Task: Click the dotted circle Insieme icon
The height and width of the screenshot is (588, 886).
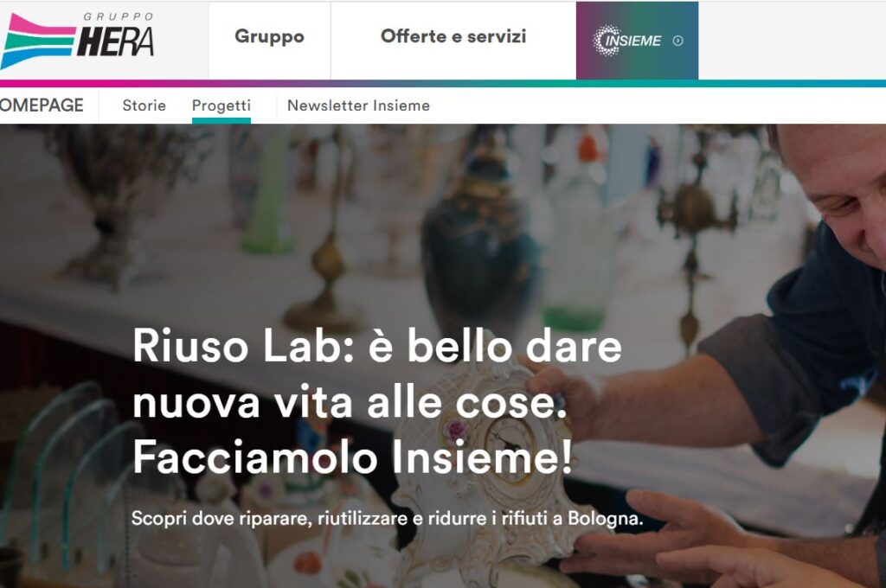Action: coord(606,40)
